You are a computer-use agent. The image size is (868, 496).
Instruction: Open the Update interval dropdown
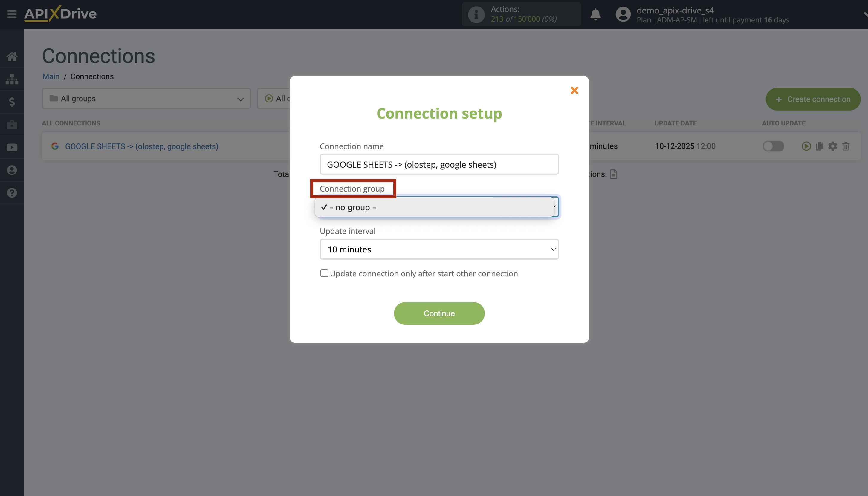point(439,249)
